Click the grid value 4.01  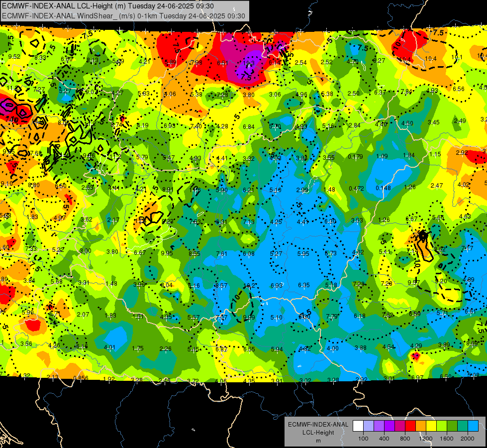coord(109,347)
